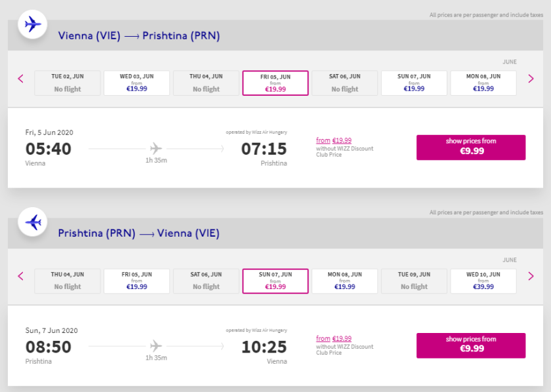Choose the outbound MON 08, JUN date
This screenshot has width=551, height=392.
(x=483, y=83)
